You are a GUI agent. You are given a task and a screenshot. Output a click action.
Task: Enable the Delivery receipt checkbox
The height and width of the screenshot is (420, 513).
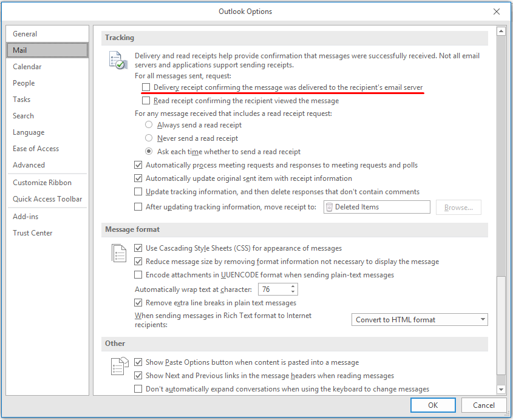(x=146, y=87)
